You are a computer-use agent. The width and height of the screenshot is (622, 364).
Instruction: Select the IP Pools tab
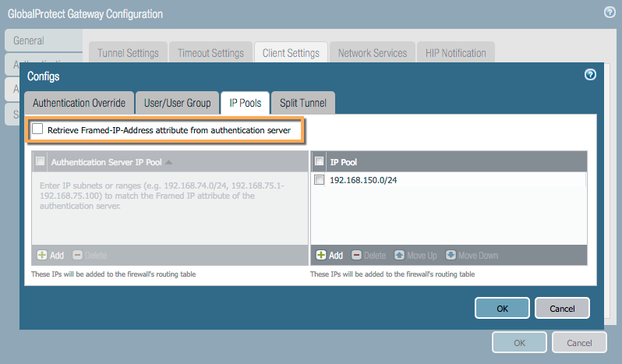pos(246,103)
